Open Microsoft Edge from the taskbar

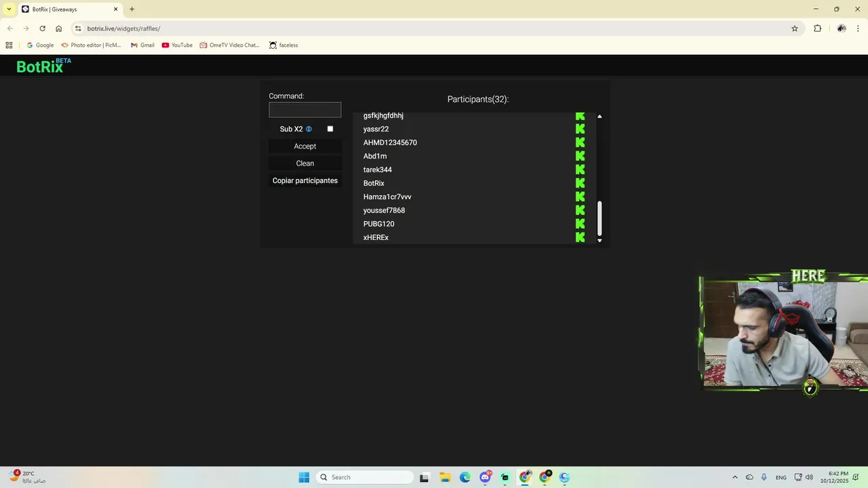coord(465,477)
